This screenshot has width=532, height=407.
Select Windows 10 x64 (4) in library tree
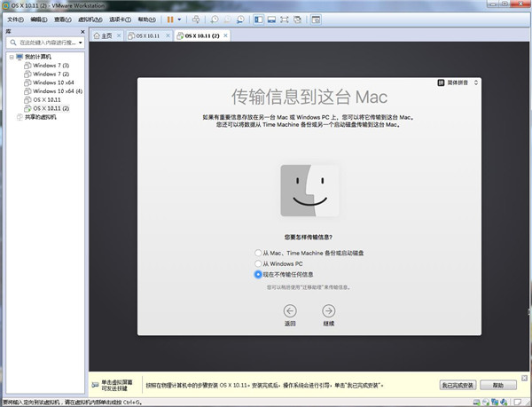pos(58,91)
